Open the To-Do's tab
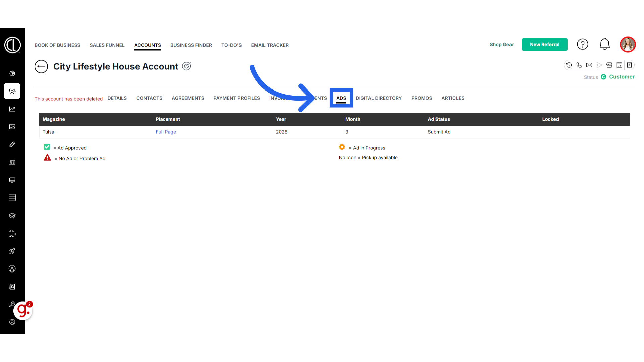The height and width of the screenshot is (362, 644). (x=231, y=45)
